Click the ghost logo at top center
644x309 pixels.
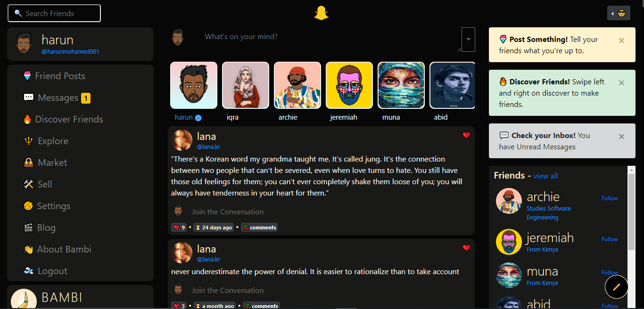pos(321,13)
